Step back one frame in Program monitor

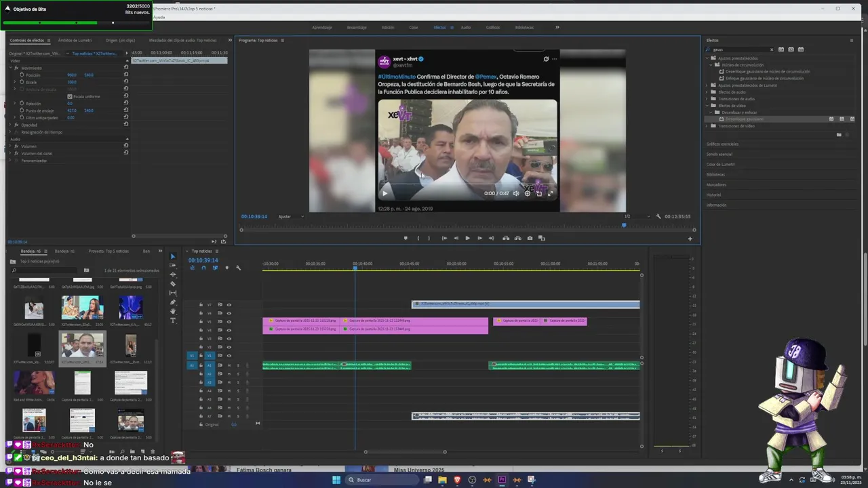pos(456,238)
